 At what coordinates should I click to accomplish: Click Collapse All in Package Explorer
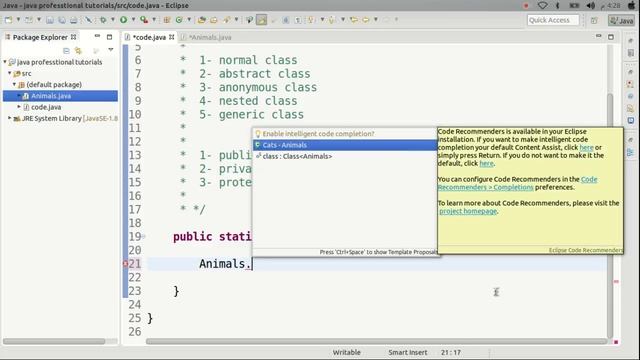[66, 51]
